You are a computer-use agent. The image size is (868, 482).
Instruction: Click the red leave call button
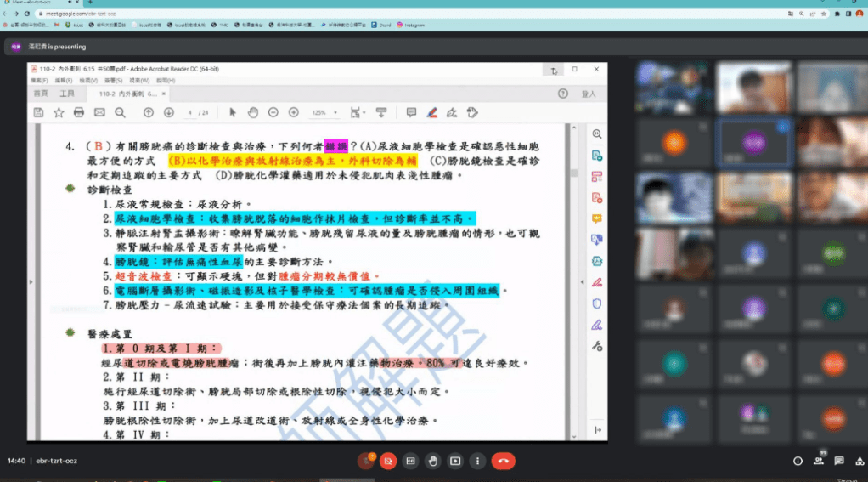(504, 461)
